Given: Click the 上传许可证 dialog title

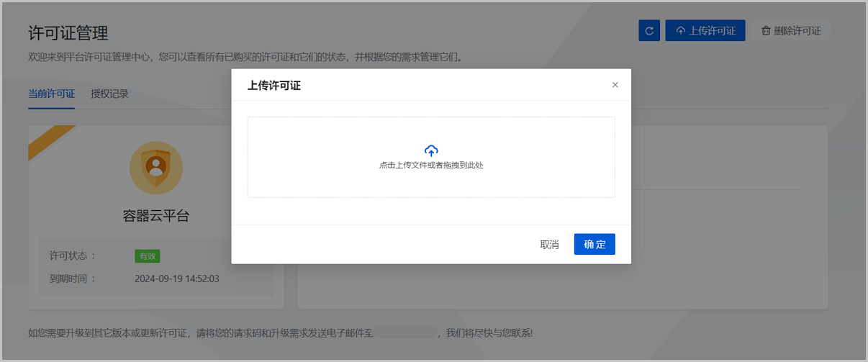Looking at the screenshot, I should click(274, 85).
